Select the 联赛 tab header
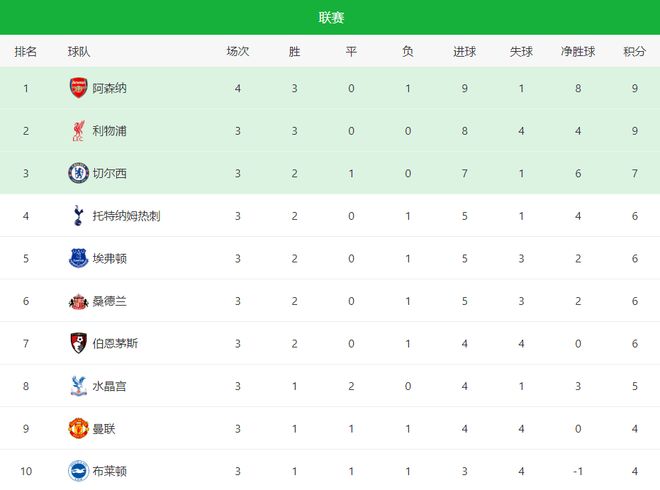Viewport: 660px width, 490px height. (330, 19)
